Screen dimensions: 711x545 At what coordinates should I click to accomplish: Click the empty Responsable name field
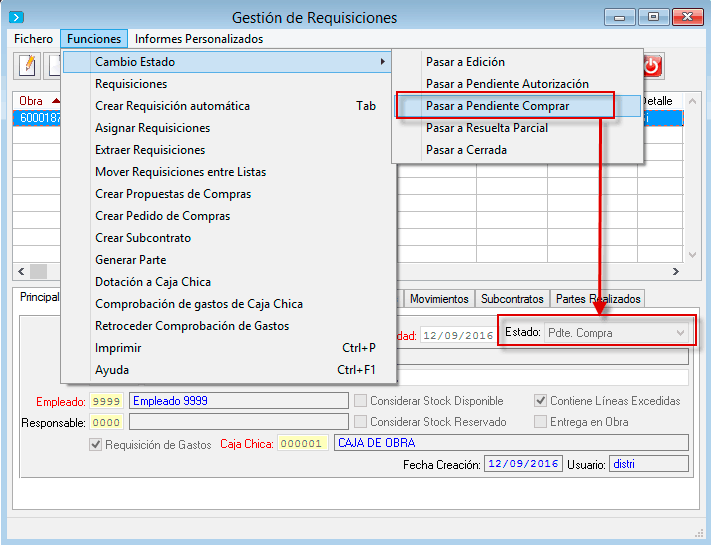(x=239, y=422)
